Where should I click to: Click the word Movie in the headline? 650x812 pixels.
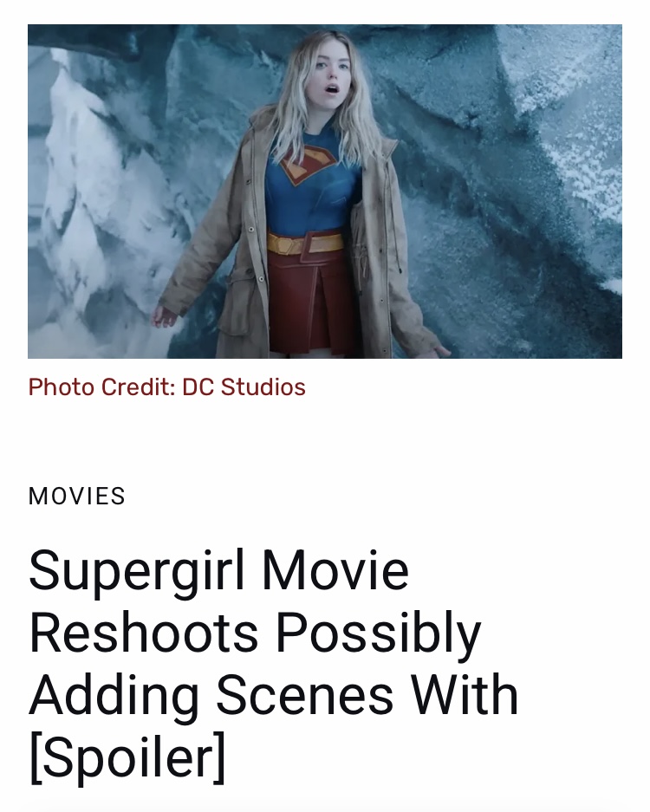click(x=335, y=571)
